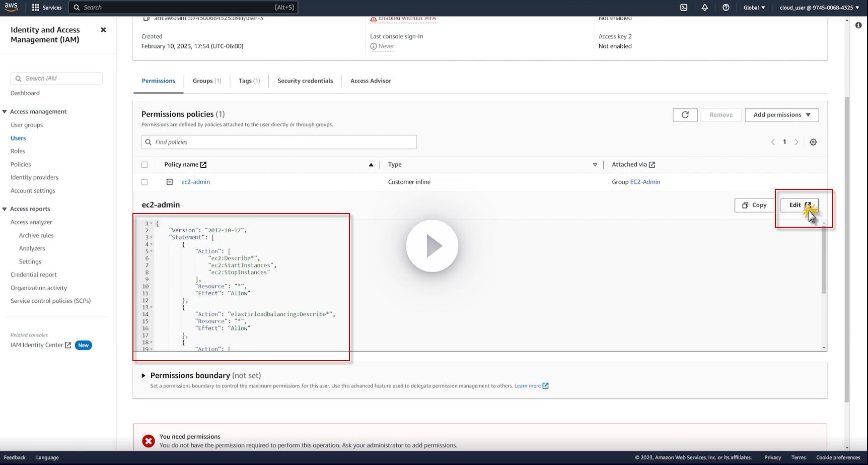Refresh the permissions policies list
The height and width of the screenshot is (465, 868).
coord(685,115)
